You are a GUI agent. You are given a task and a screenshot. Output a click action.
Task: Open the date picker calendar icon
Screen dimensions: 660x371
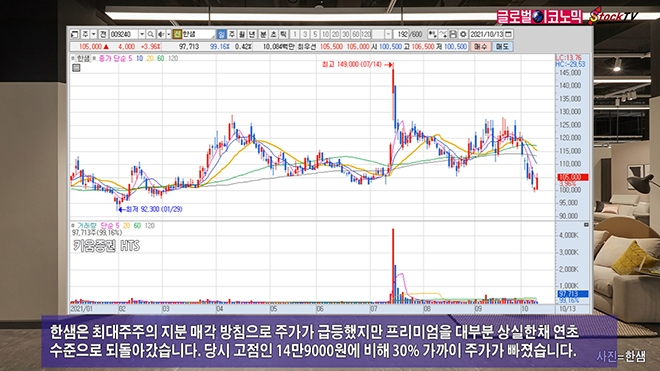coord(508,34)
